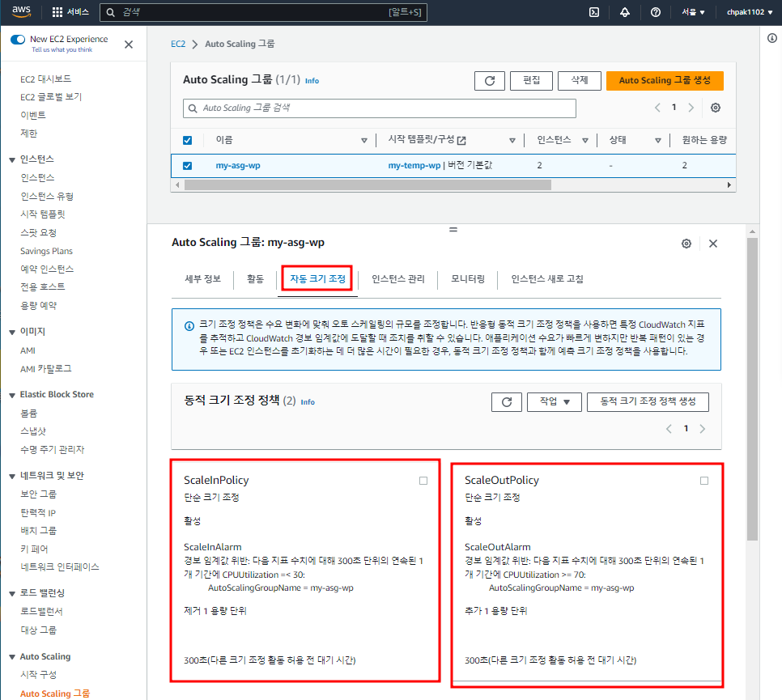Collapse the Elastic Block Store section
The height and width of the screenshot is (700, 782).
(12, 396)
